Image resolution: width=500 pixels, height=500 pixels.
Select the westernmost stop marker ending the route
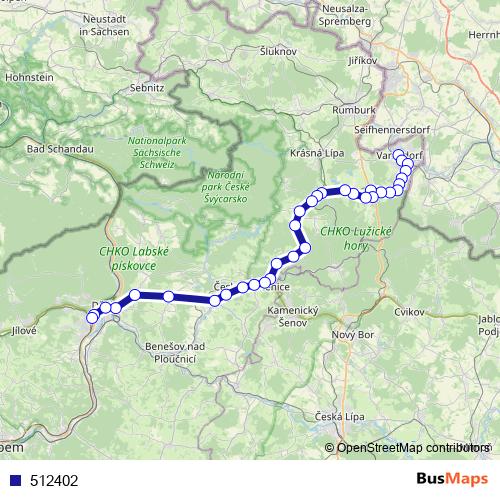tap(92, 318)
